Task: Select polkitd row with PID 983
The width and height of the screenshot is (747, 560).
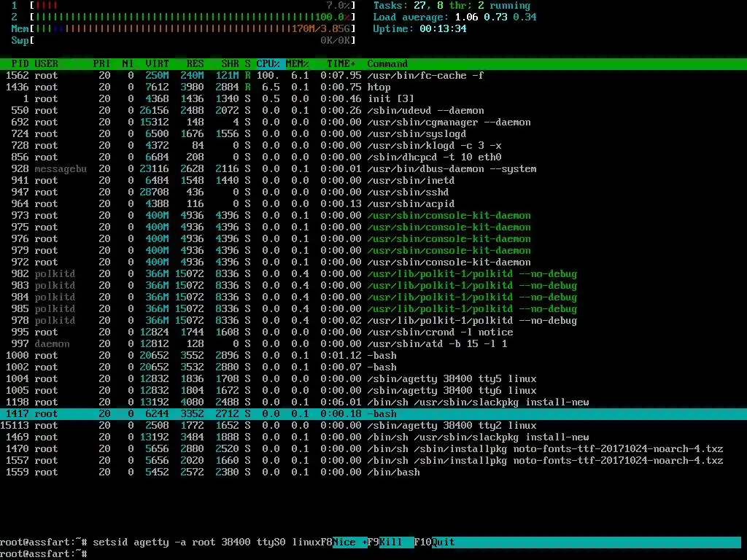Action: click(x=373, y=285)
